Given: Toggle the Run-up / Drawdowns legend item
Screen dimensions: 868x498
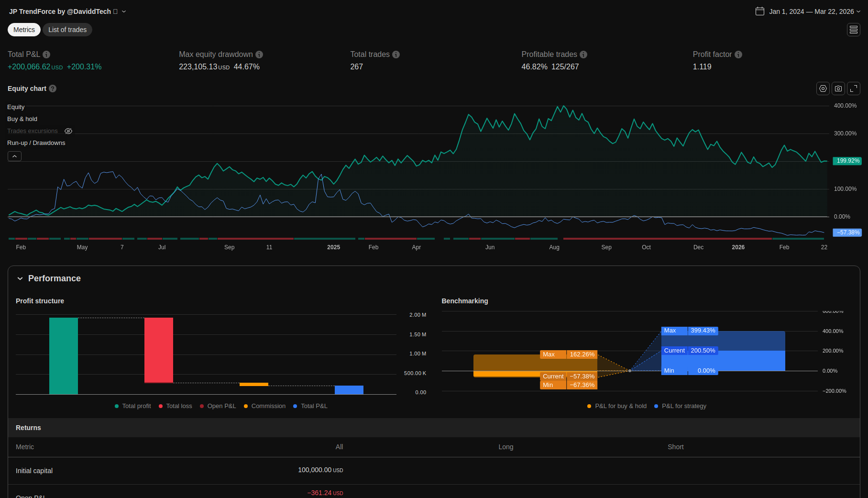Looking at the screenshot, I should 36,143.
